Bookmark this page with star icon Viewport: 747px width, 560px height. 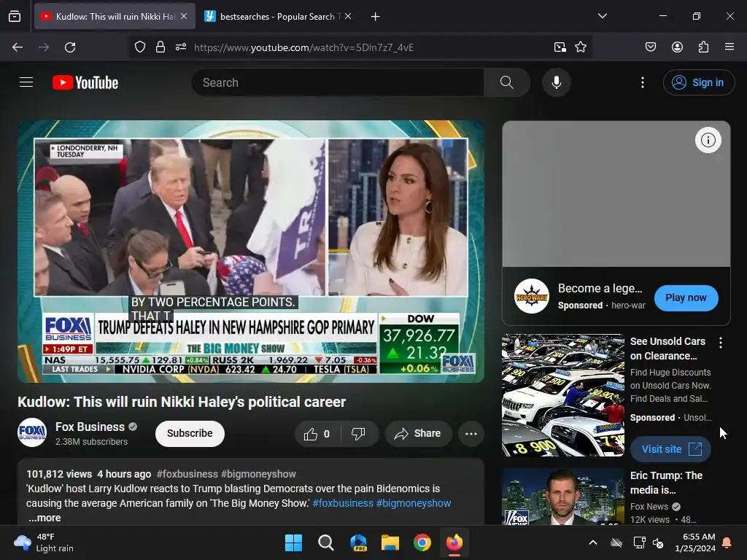(x=580, y=47)
